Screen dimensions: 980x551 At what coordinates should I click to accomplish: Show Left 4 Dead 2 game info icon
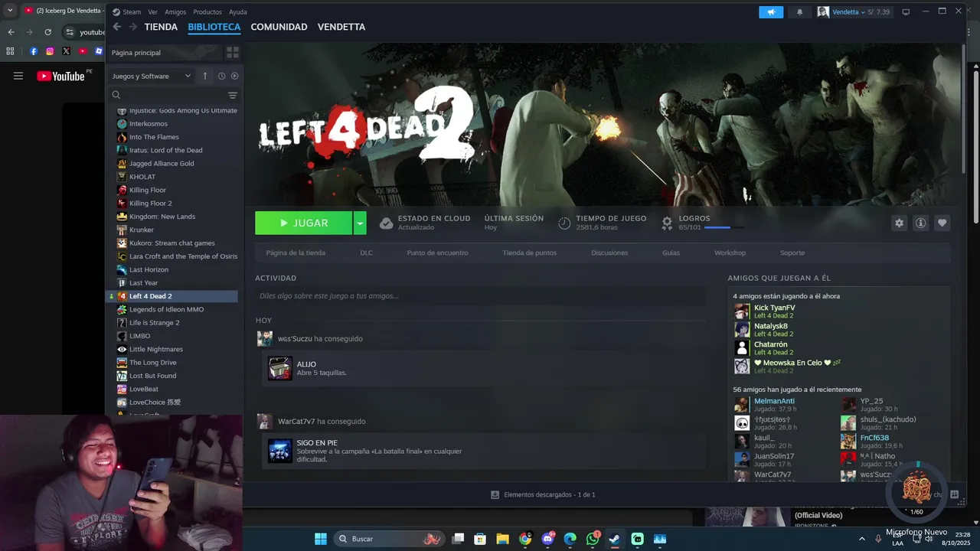[920, 223]
